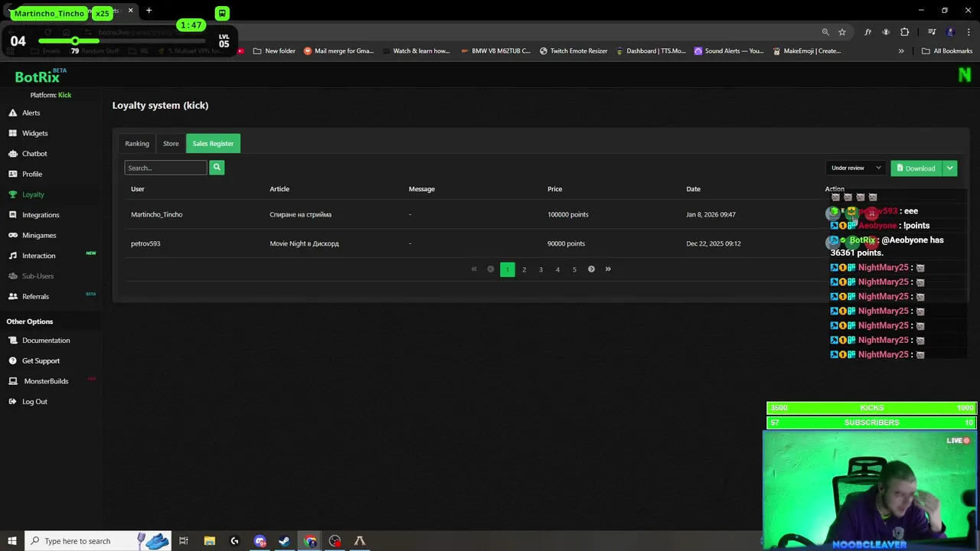Go to page 5 of sales

(574, 269)
